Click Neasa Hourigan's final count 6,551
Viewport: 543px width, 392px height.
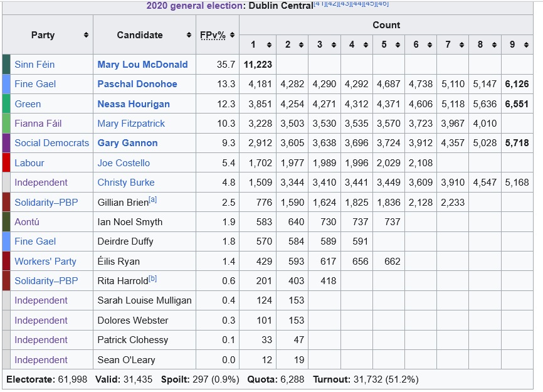(x=517, y=104)
